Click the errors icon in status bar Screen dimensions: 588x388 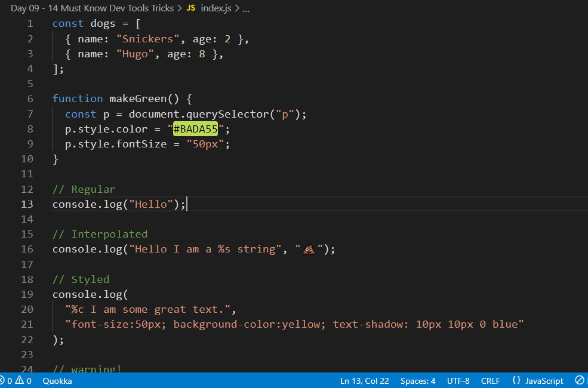point(2,381)
